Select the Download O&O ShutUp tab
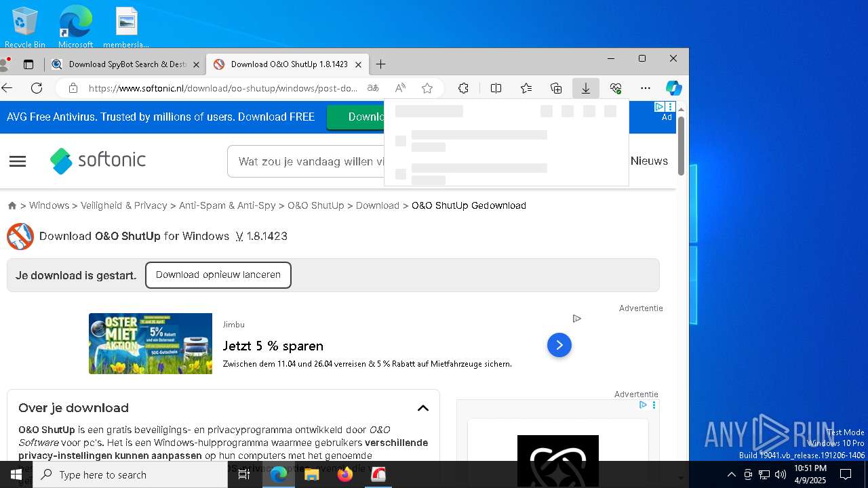 point(289,64)
